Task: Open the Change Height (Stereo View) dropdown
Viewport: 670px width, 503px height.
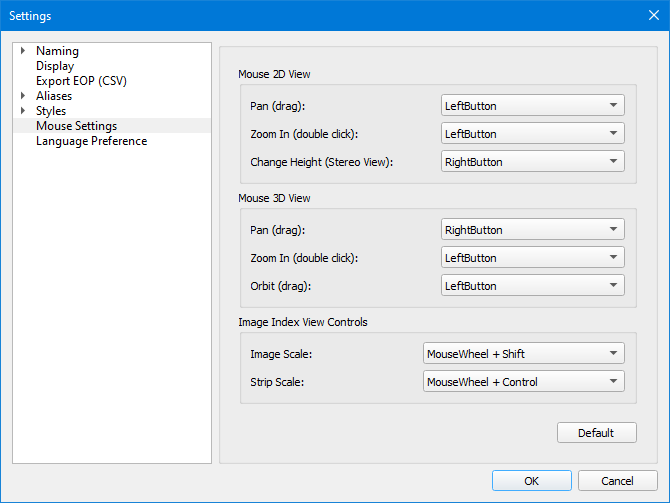Action: 532,161
